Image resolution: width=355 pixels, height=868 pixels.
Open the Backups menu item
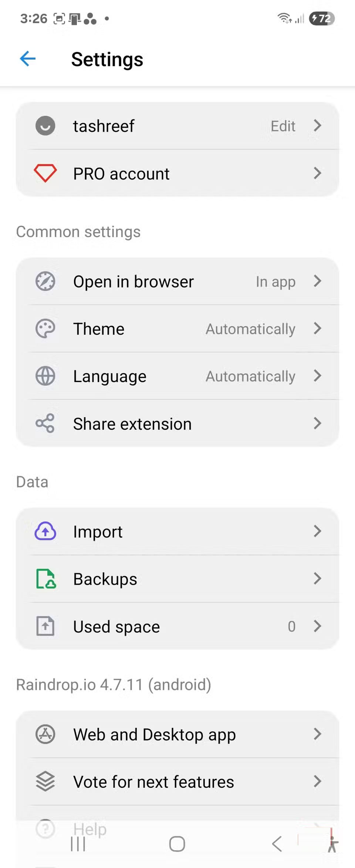(x=105, y=579)
